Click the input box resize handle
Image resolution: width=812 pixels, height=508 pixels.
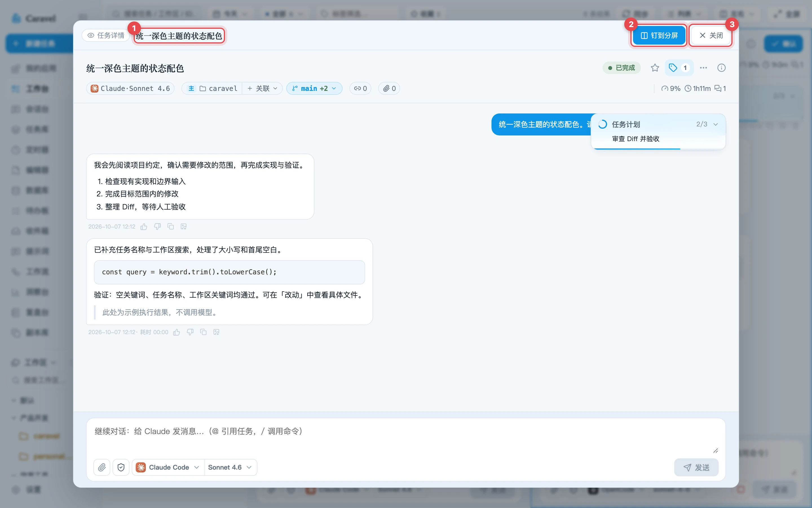pyautogui.click(x=715, y=450)
